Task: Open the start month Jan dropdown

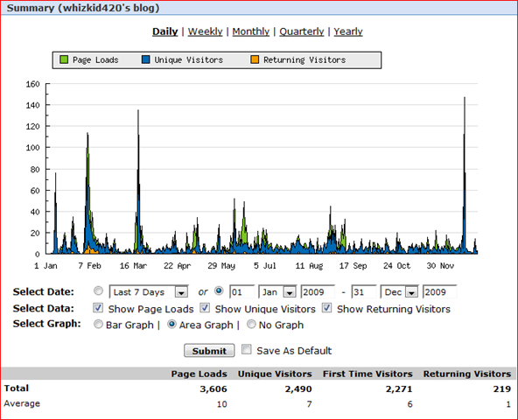Action: 277,292
